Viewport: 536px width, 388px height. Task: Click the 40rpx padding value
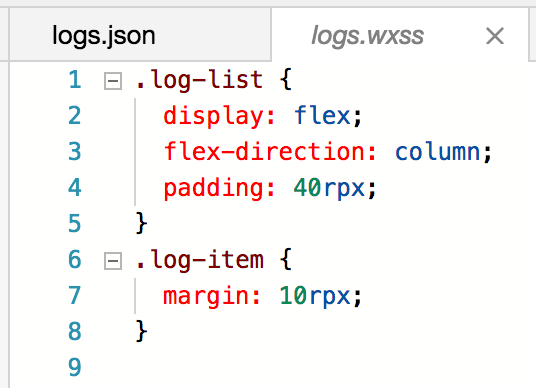tap(329, 188)
